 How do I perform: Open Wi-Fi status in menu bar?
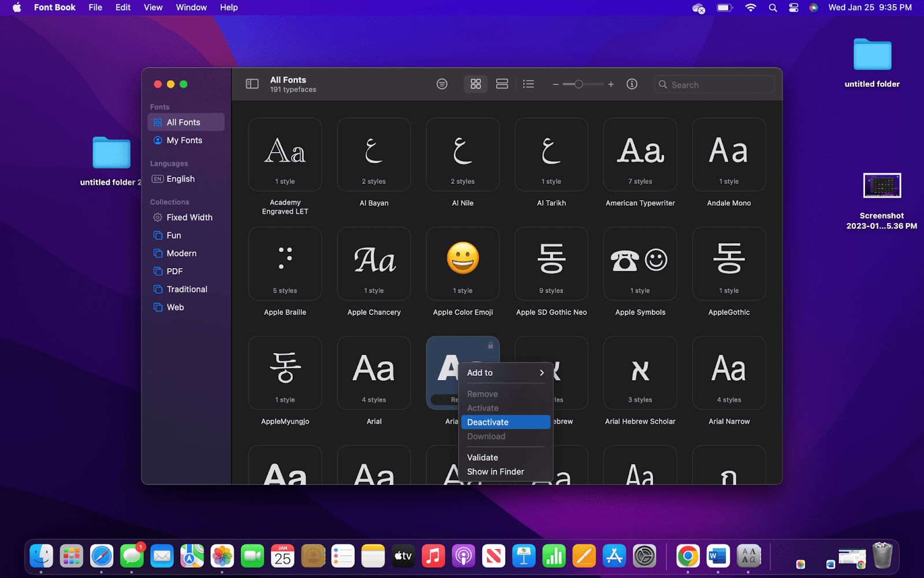coord(751,8)
